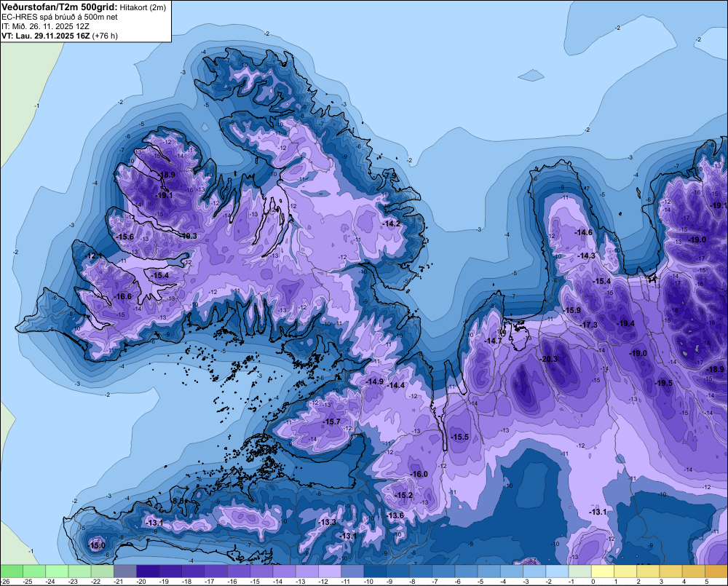
Task: Click the -15.2 temperature label
Action: click(404, 496)
